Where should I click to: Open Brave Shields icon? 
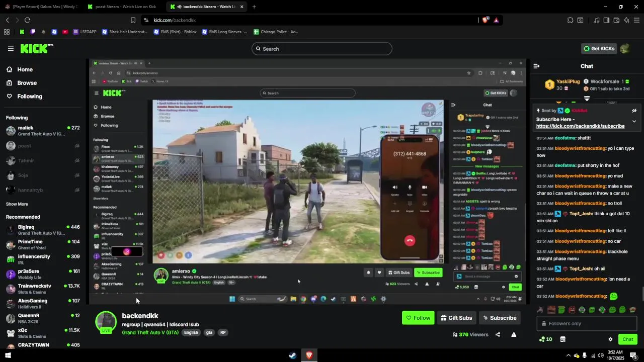point(485,20)
